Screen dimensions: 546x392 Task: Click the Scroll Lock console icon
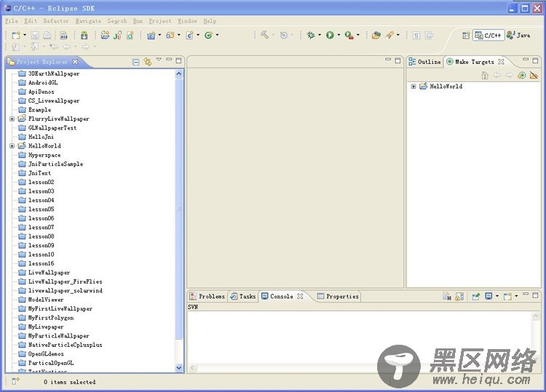pos(459,296)
